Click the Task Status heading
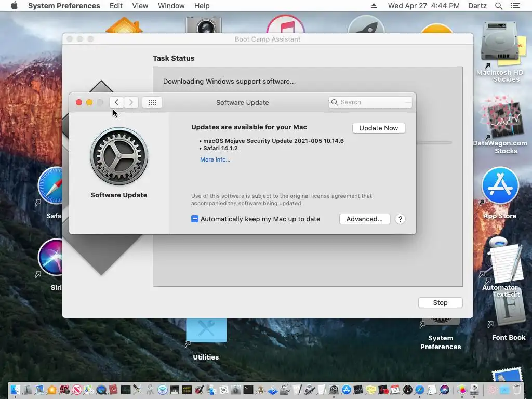 click(x=174, y=58)
